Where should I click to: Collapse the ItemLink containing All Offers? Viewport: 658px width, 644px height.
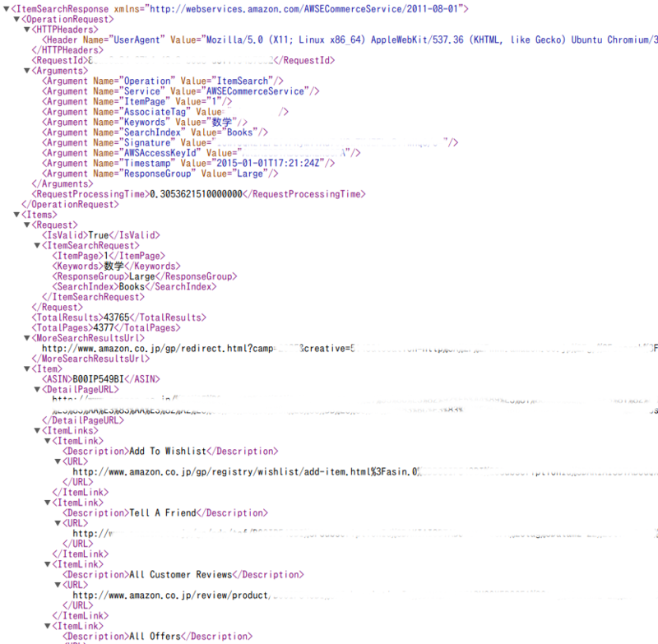(48, 626)
